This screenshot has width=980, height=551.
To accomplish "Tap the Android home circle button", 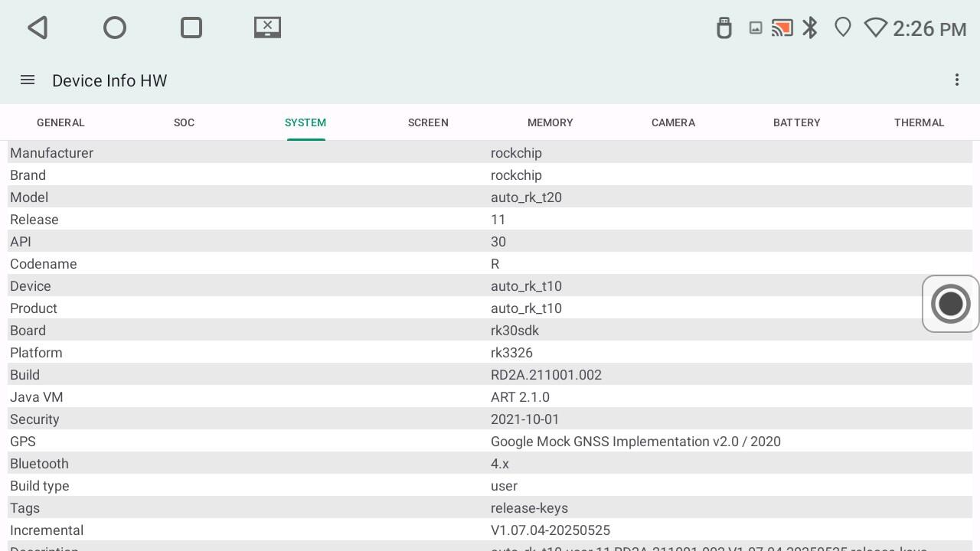I will [x=115, y=28].
